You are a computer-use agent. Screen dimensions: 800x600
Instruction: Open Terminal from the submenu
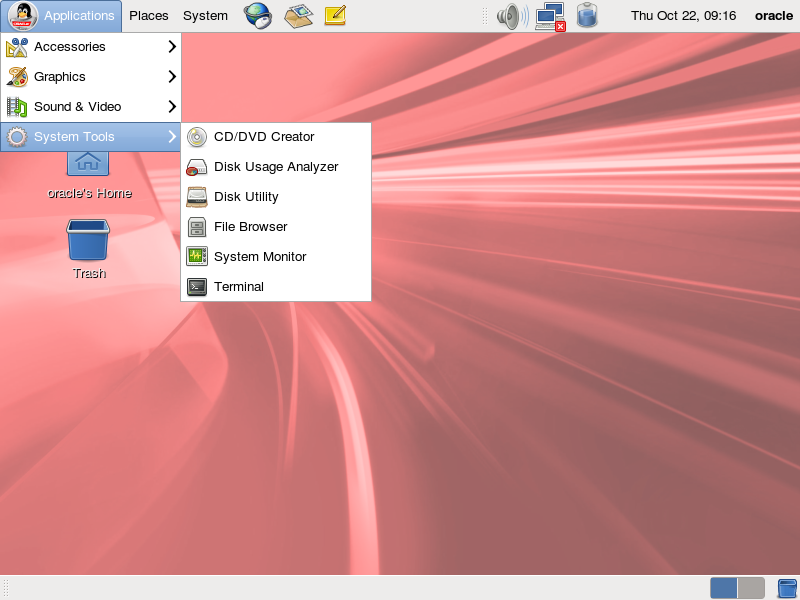pyautogui.click(x=276, y=287)
